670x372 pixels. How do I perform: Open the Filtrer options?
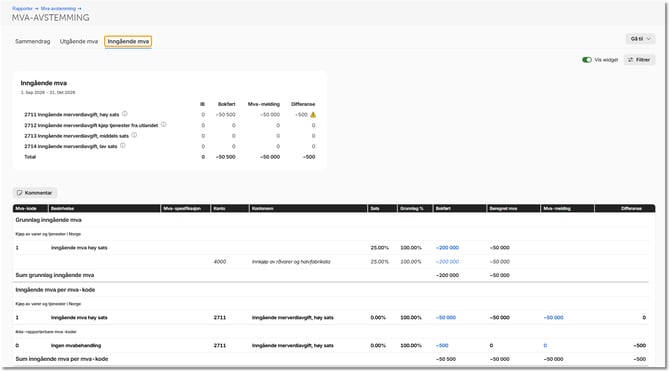tap(639, 60)
